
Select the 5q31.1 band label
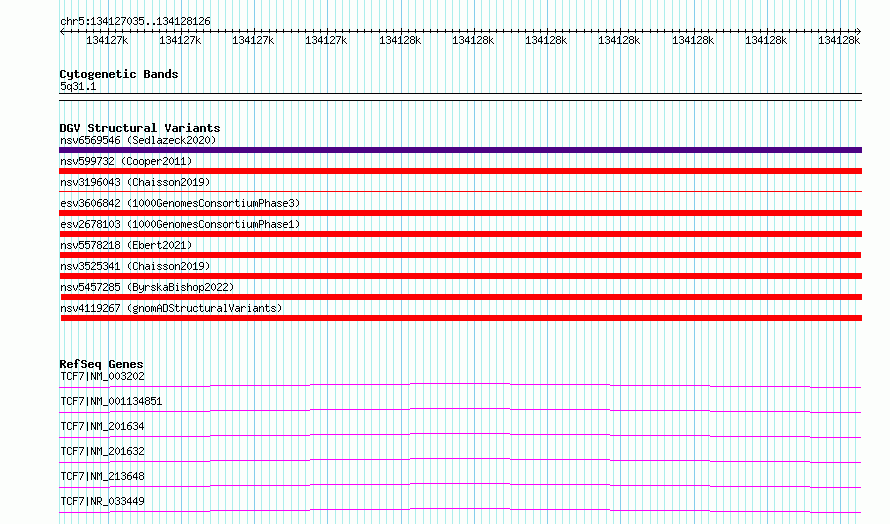click(x=78, y=86)
